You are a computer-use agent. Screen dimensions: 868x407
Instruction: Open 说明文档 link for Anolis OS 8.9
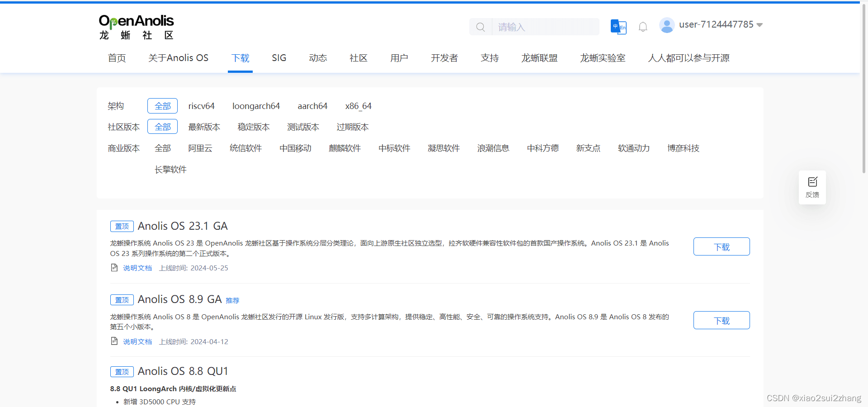(x=137, y=341)
